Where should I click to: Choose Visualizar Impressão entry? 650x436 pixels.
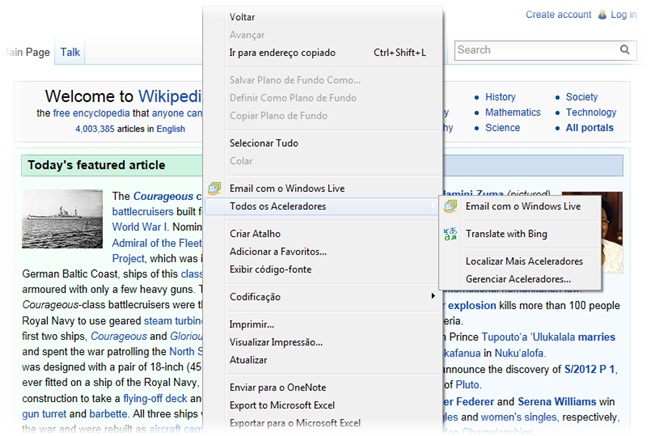tap(276, 342)
